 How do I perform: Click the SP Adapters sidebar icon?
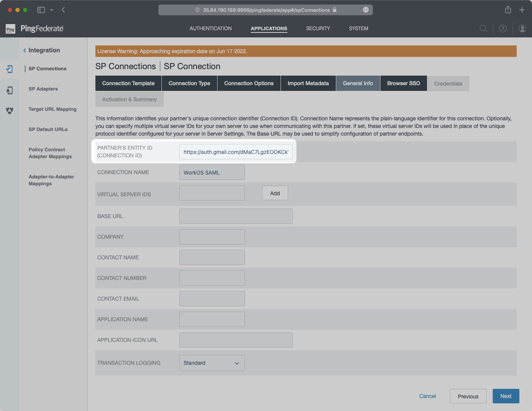10,90
